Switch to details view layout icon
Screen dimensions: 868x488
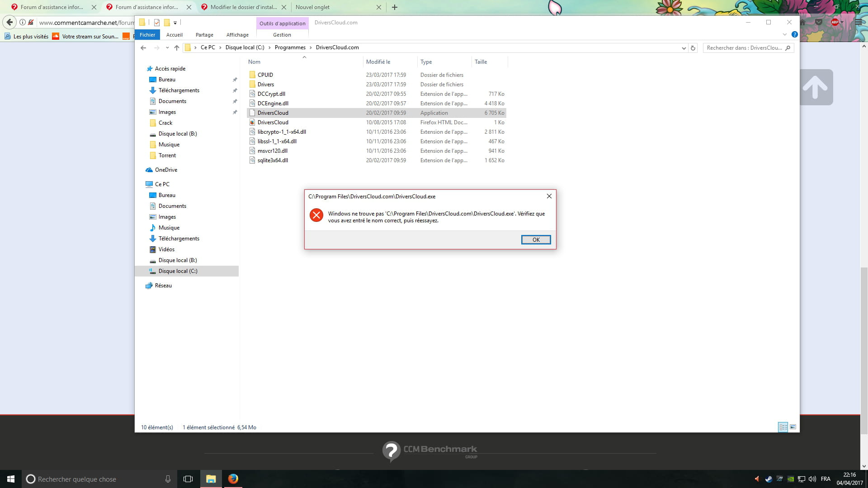coord(783,427)
